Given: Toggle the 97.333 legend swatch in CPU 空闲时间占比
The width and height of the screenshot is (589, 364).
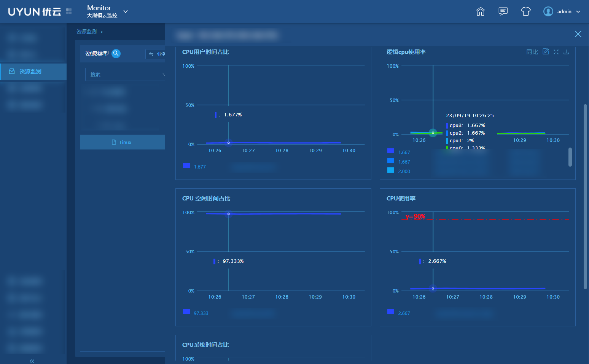Looking at the screenshot, I should tap(186, 312).
